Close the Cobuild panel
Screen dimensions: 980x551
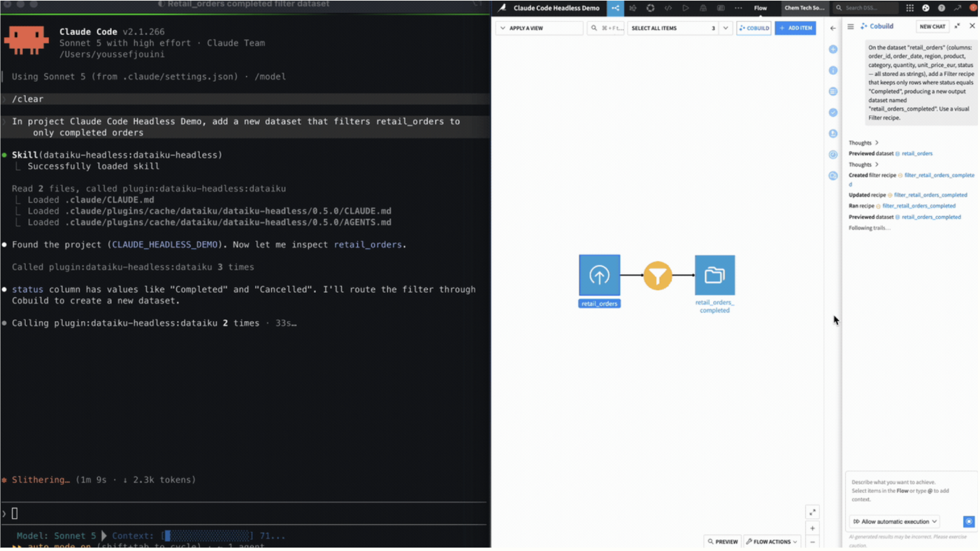point(972,26)
